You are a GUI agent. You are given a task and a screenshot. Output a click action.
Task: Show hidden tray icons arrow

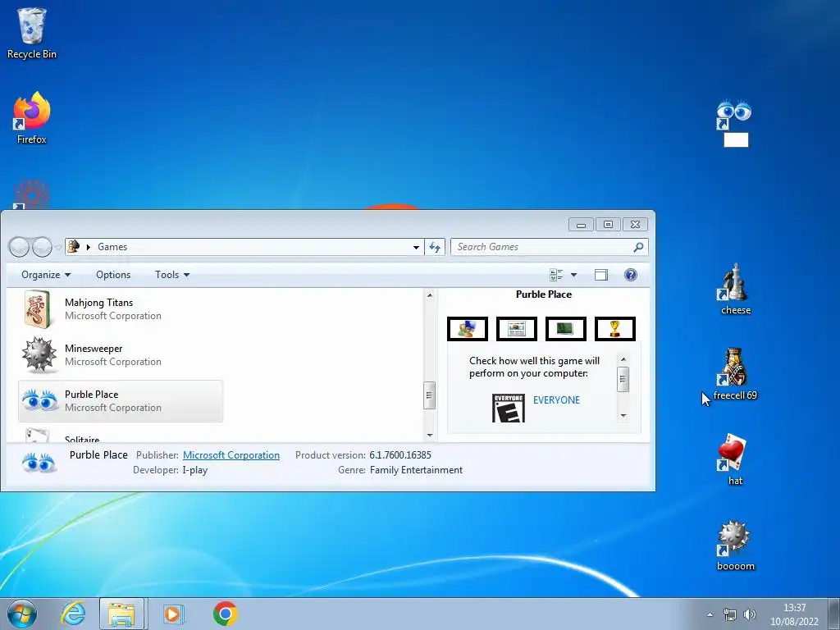710,614
